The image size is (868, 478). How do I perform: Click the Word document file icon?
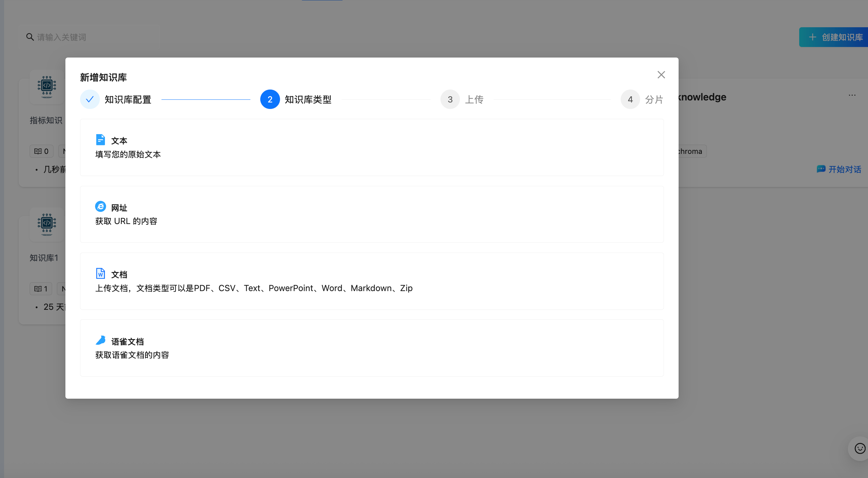coord(100,273)
